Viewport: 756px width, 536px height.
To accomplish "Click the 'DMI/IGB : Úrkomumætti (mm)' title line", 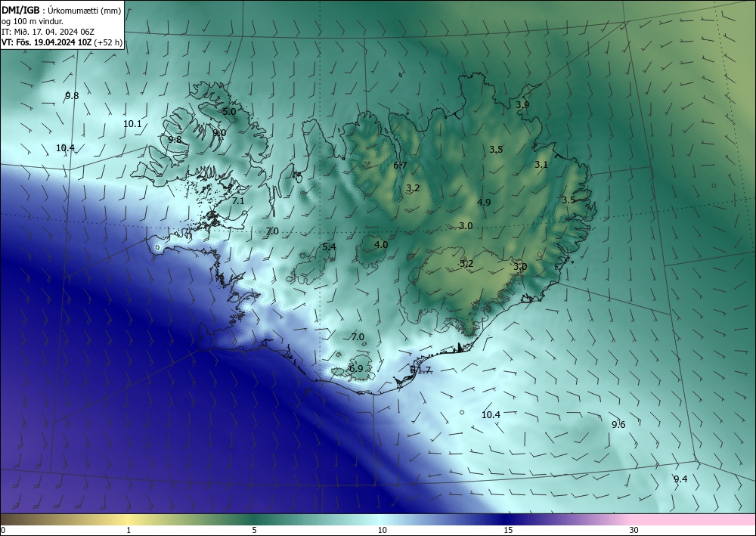I will click(x=62, y=11).
